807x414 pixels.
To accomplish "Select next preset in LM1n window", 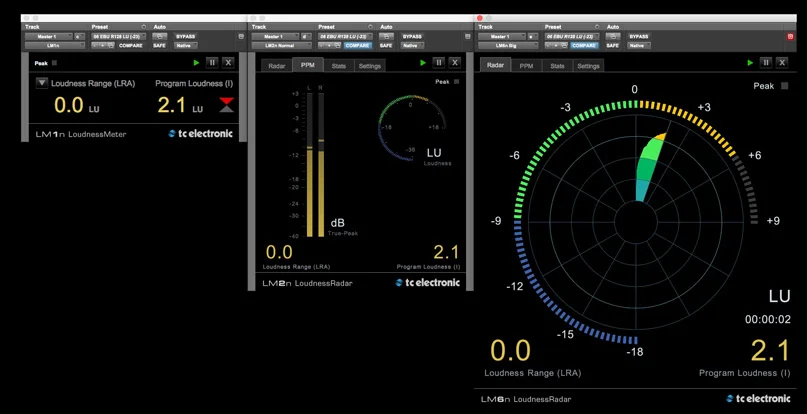I will [x=102, y=45].
